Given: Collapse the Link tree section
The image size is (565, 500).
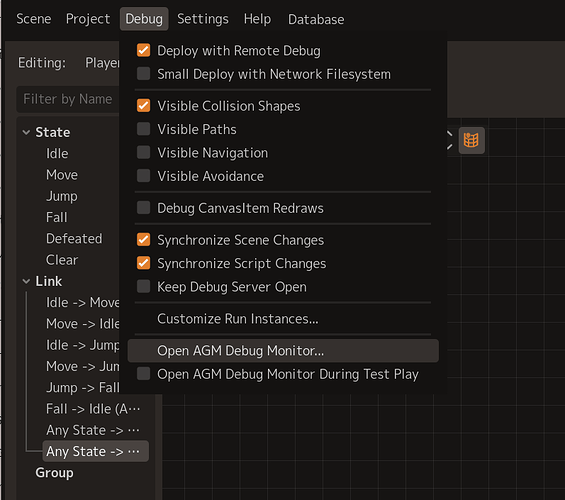Looking at the screenshot, I should tap(26, 281).
